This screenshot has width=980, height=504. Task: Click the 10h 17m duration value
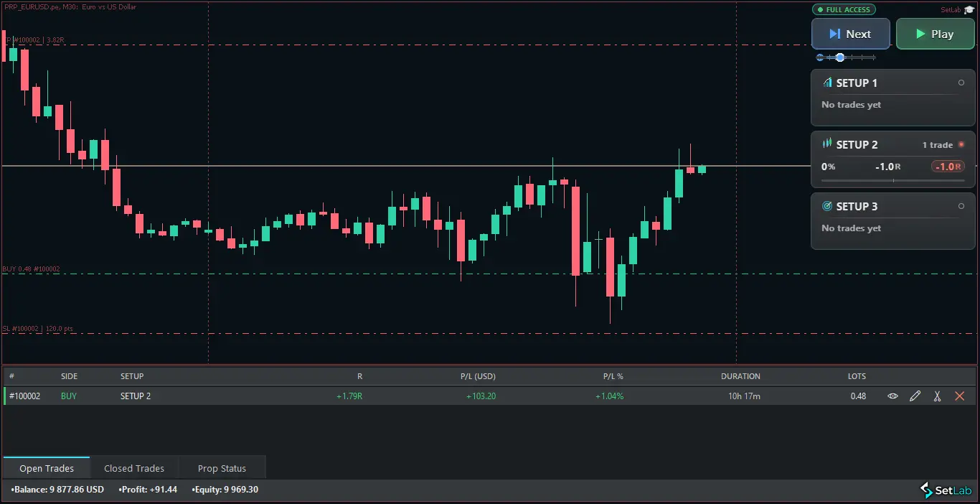(x=744, y=396)
